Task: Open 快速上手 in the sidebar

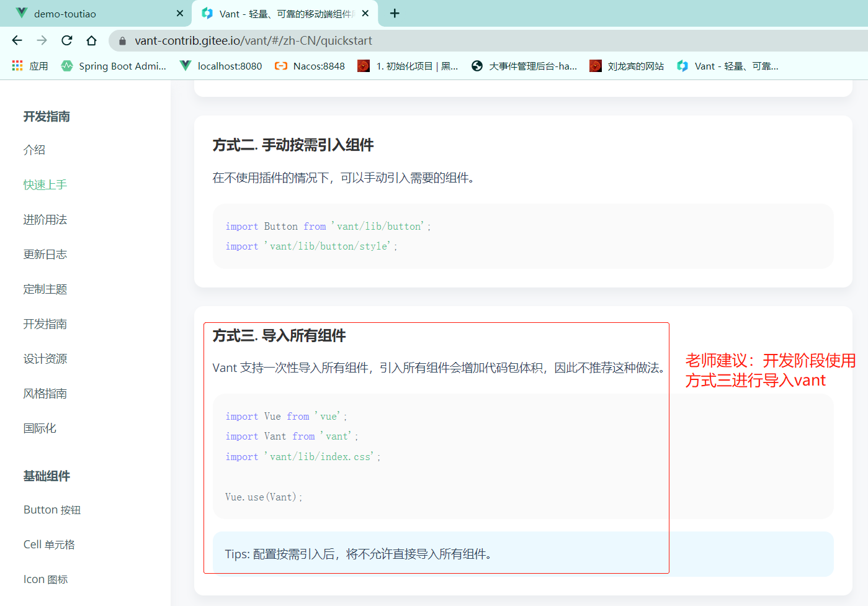Action: click(45, 184)
